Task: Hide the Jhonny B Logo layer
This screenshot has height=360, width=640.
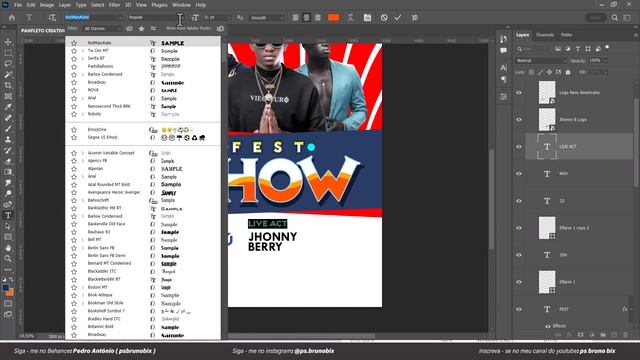Action: (519, 120)
